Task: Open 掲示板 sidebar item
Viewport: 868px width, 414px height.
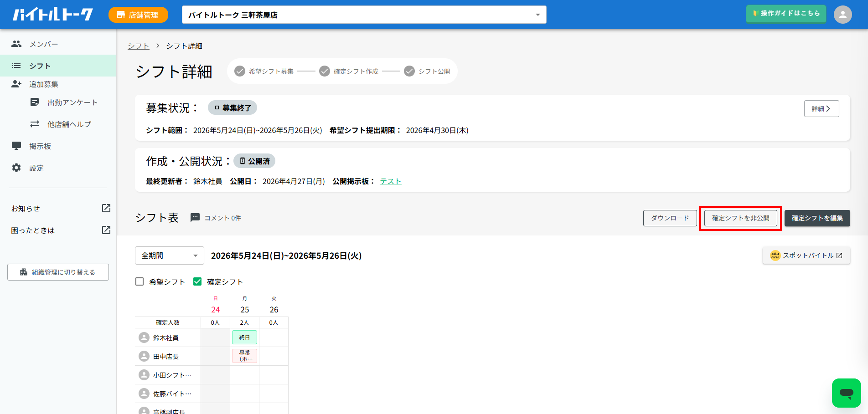Action: point(58,146)
